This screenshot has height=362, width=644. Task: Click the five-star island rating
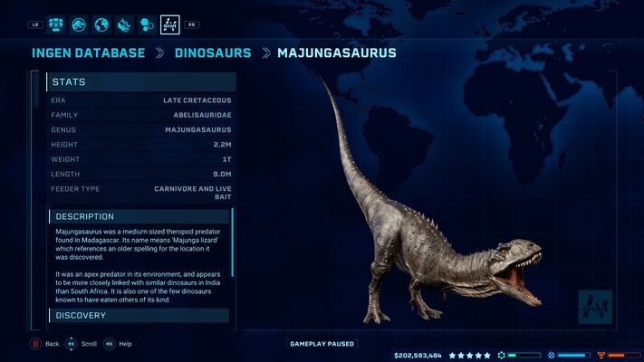[469, 356]
